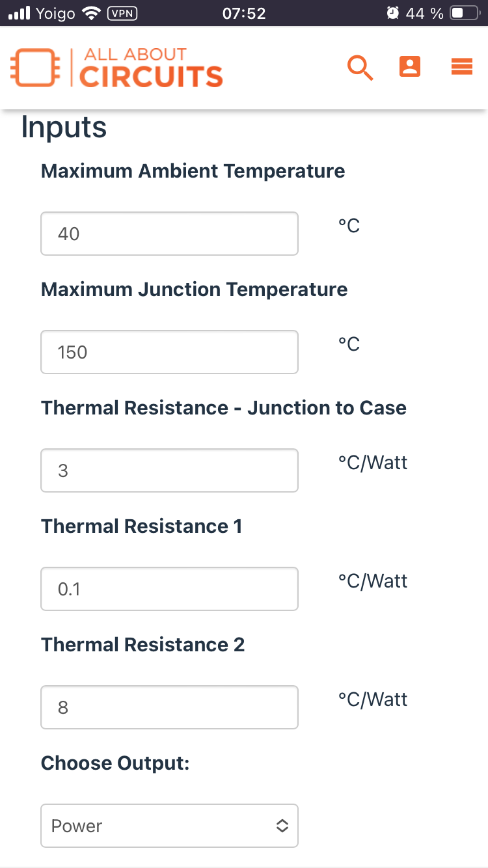The width and height of the screenshot is (488, 868).
Task: Click the Thermal Resistance 1 input
Action: [x=169, y=589]
